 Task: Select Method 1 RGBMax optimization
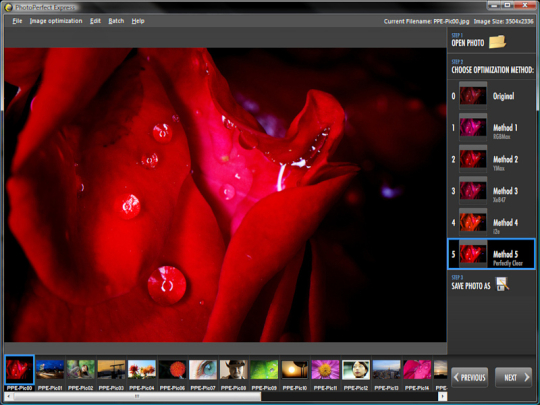coord(491,127)
